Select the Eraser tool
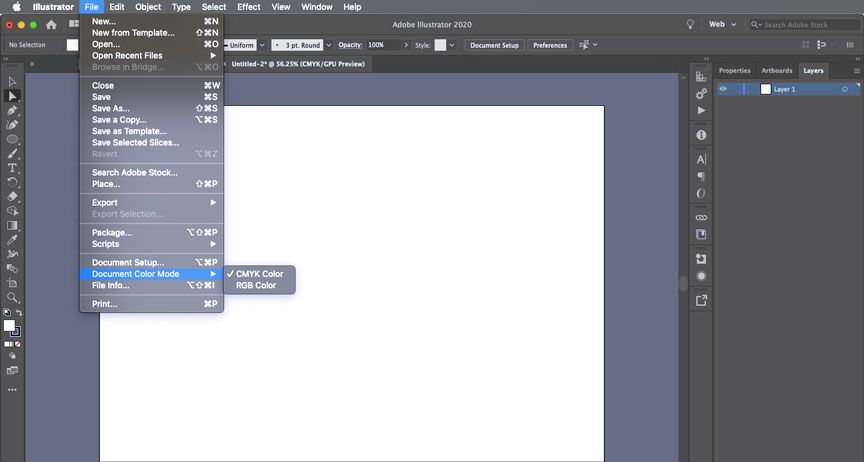Screen dimensions: 864x462 click(12, 196)
